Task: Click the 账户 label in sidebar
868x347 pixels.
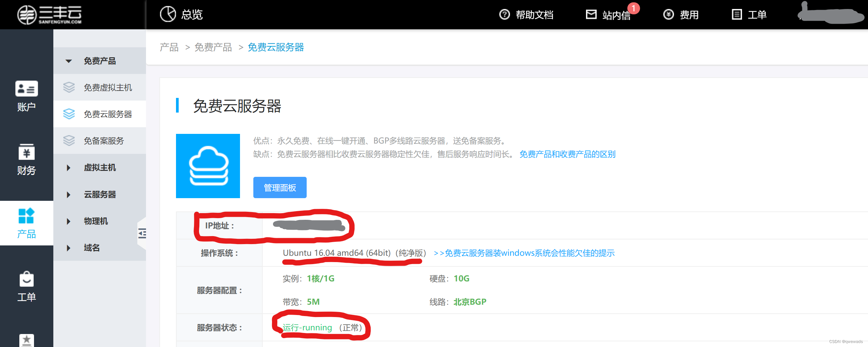Action: [x=27, y=107]
